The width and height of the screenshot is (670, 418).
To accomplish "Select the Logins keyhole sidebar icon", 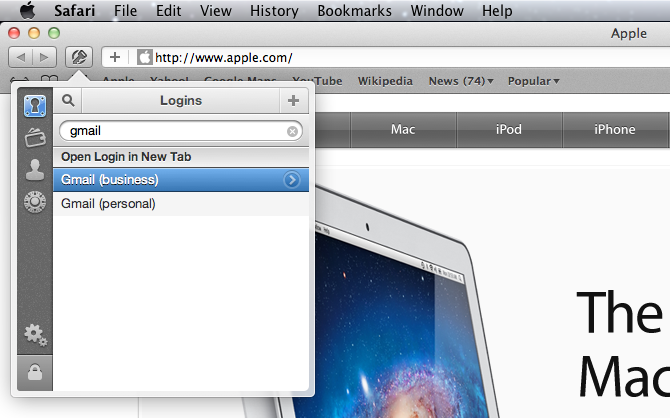I will click(x=35, y=106).
